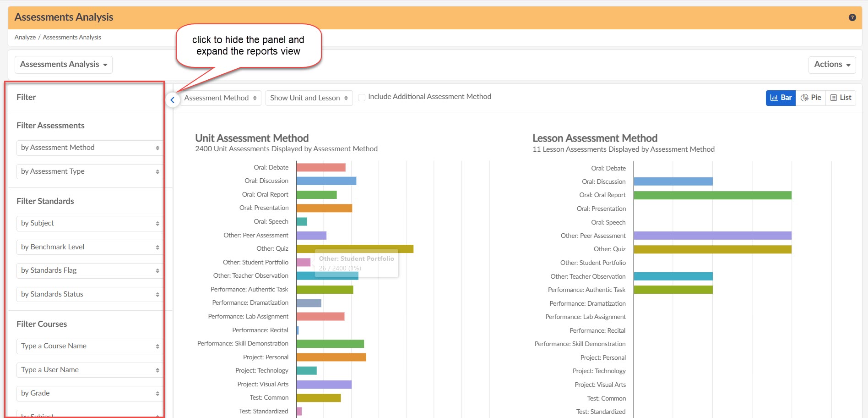Click the Unit Performance: Recital label
Viewport: 868px width, 418px height.
point(260,330)
